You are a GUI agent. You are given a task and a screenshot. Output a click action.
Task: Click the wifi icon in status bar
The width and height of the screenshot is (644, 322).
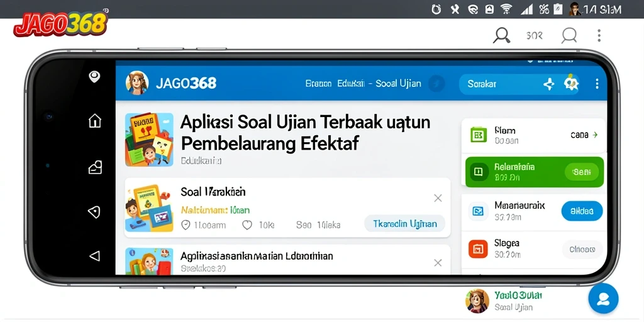tap(506, 9)
